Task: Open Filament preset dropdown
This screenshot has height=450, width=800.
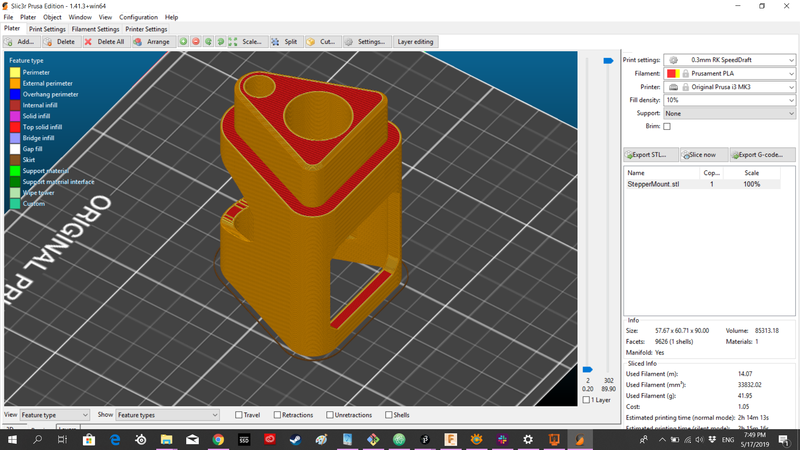Action: [729, 73]
